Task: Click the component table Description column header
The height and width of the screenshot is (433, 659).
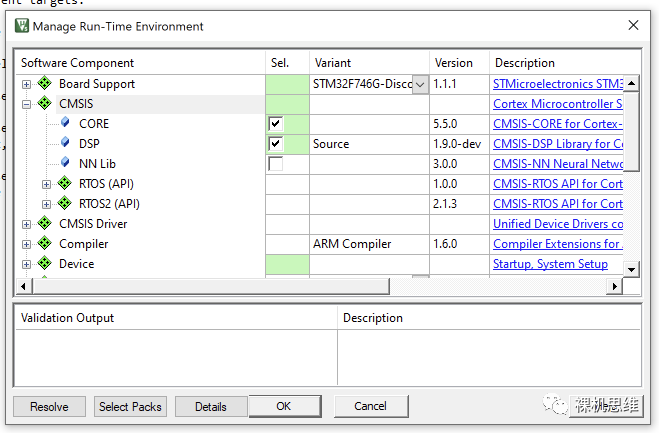Action: click(565, 63)
